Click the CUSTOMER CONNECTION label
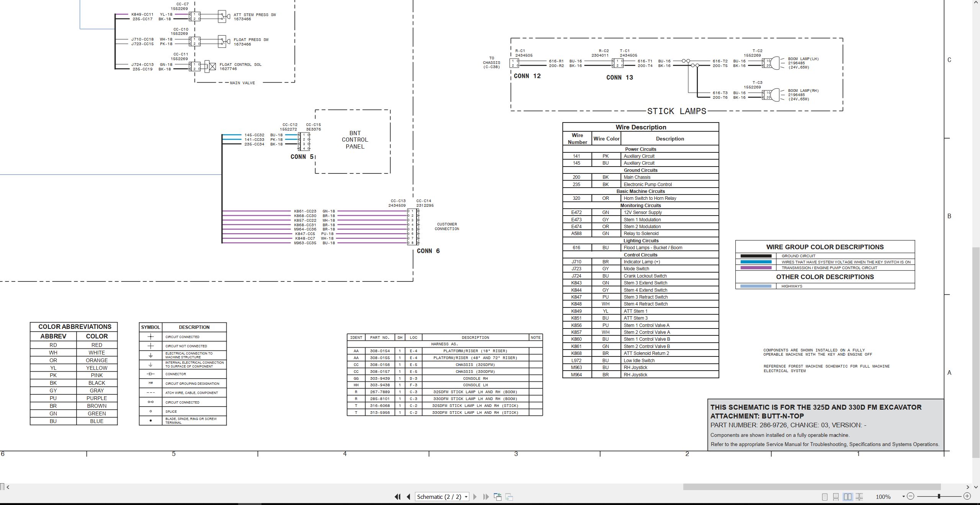Image resolution: width=980 pixels, height=505 pixels. point(447,226)
